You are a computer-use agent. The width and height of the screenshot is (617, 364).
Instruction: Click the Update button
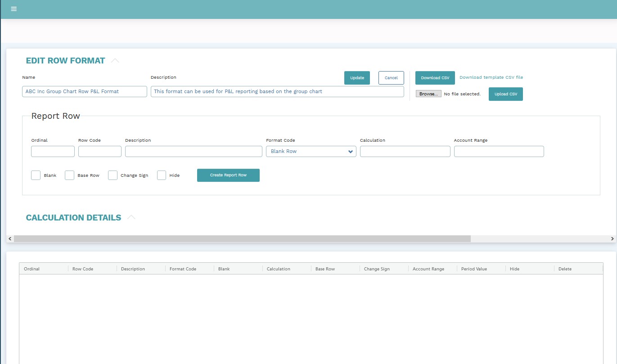(x=357, y=78)
